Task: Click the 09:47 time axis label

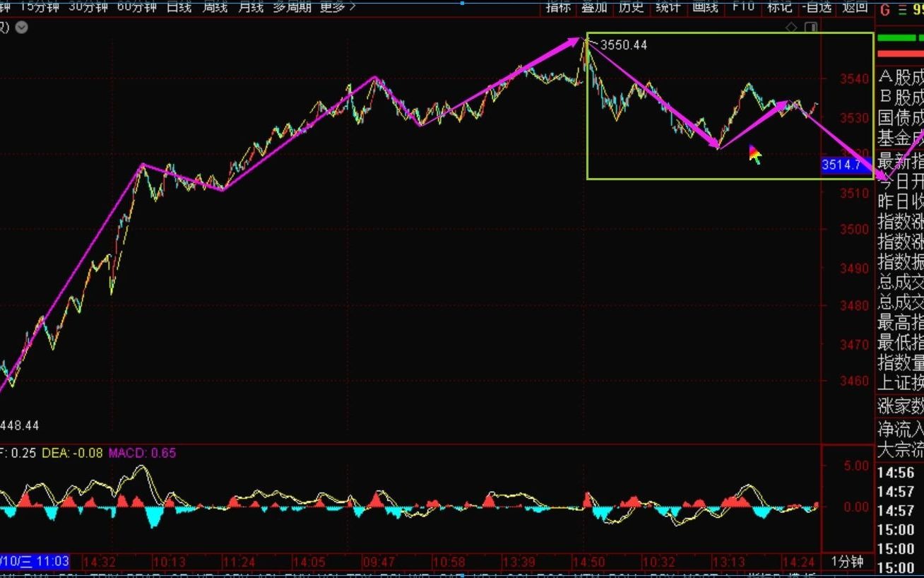Action: coord(379,562)
